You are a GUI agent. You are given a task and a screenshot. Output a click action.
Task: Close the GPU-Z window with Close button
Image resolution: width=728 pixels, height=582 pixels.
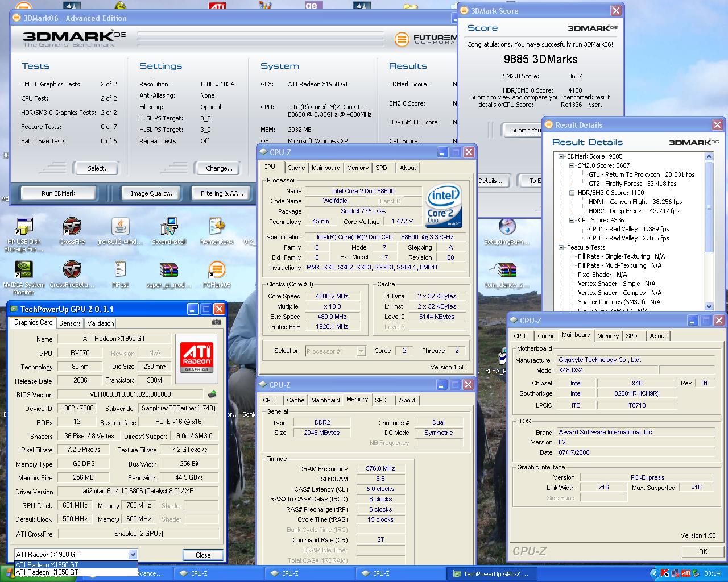[x=203, y=555]
